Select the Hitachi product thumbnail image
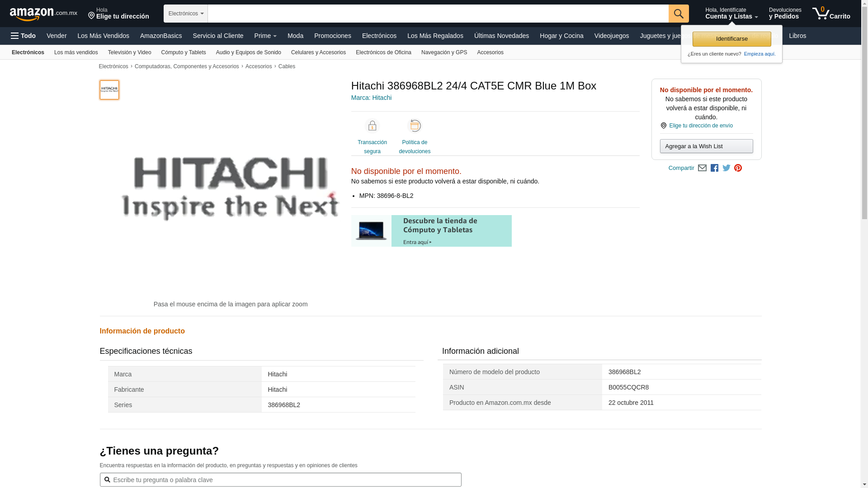The height and width of the screenshot is (488, 868). [x=109, y=90]
